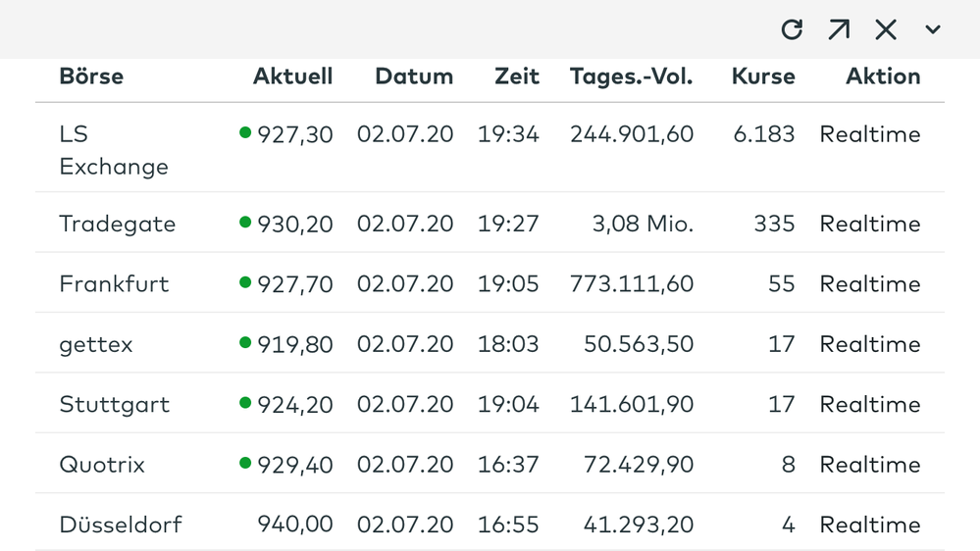Click Realtime link in Düsseldorf row
The image size is (980, 551).
click(x=870, y=525)
